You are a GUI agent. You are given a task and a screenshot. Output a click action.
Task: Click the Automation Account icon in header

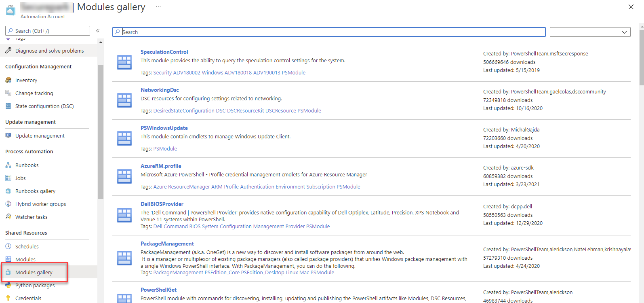(x=11, y=10)
